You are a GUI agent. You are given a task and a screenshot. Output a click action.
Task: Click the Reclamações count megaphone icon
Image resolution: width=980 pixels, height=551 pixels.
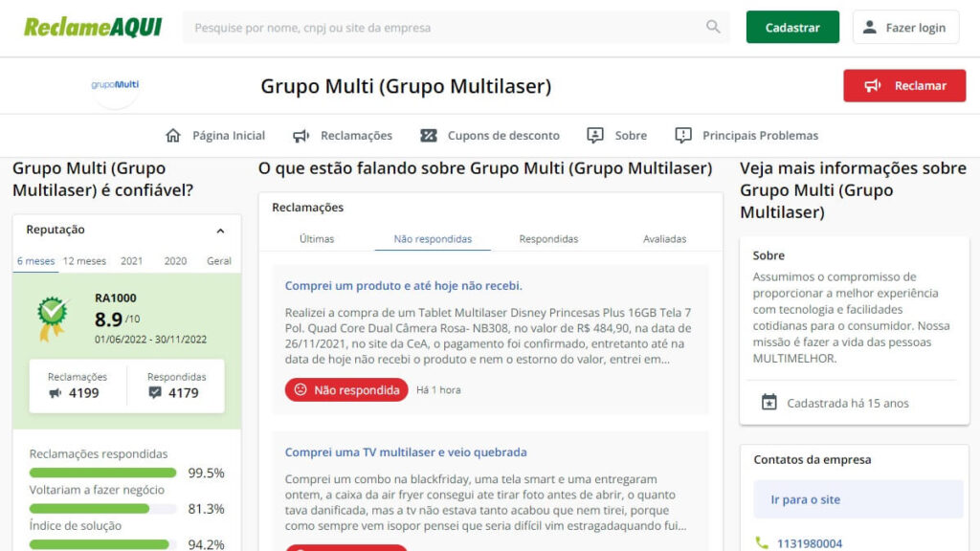55,393
